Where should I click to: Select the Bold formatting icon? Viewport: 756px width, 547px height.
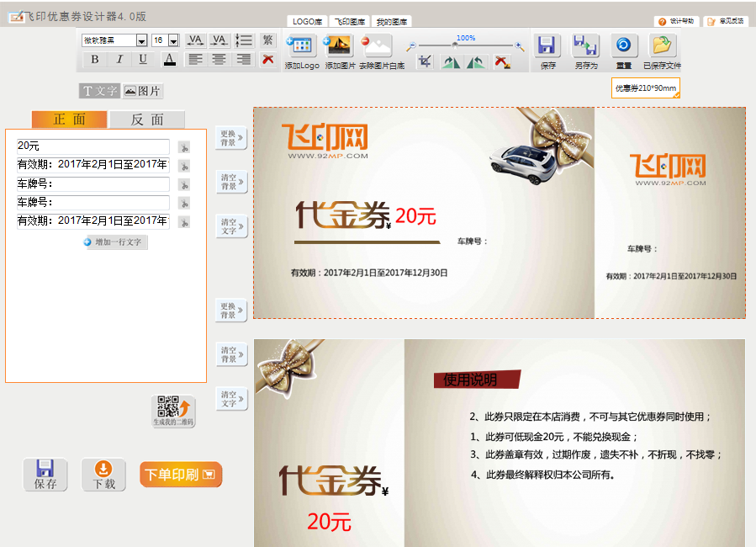(94, 59)
